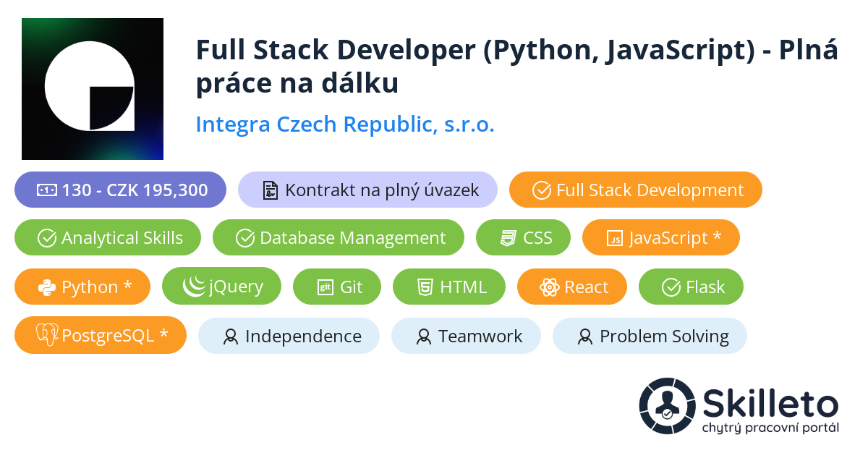Viewport: 868px width, 453px height.
Task: Click the HTML5 shield icon
Action: pos(425,287)
